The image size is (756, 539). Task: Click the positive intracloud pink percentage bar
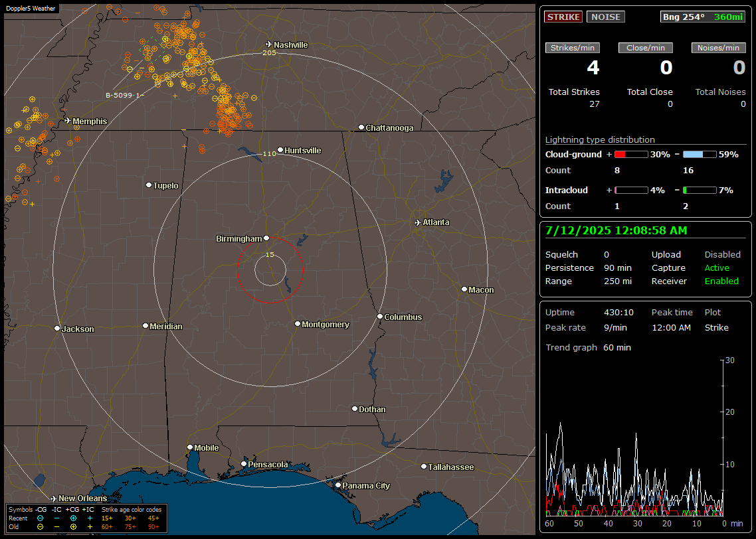pyautogui.click(x=631, y=191)
